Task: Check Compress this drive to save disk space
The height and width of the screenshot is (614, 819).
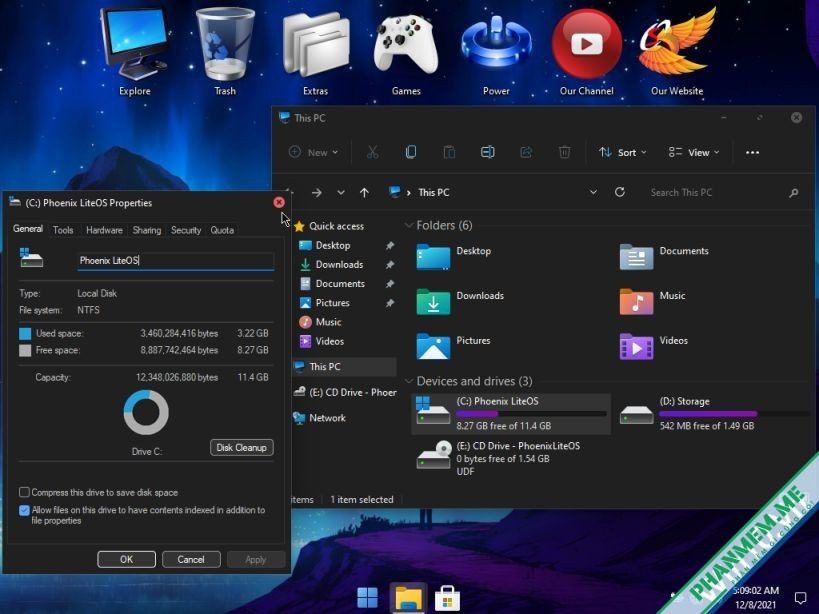Action: pyautogui.click(x=24, y=492)
